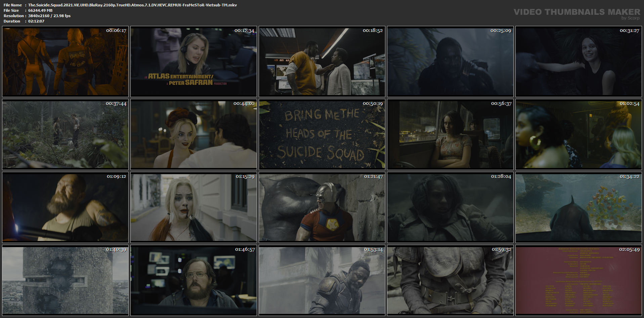
Task: Select the thumbnail timestamped 00:44:02
Action: (194, 134)
